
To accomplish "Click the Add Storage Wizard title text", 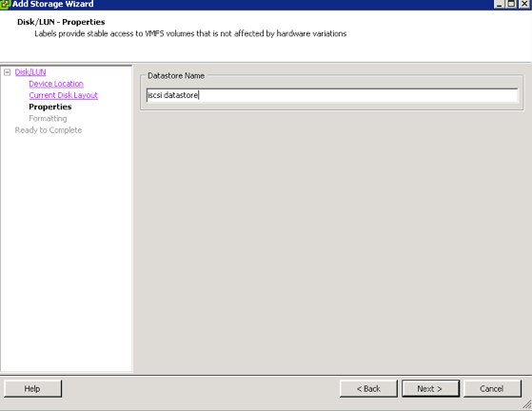I will 53,4.
